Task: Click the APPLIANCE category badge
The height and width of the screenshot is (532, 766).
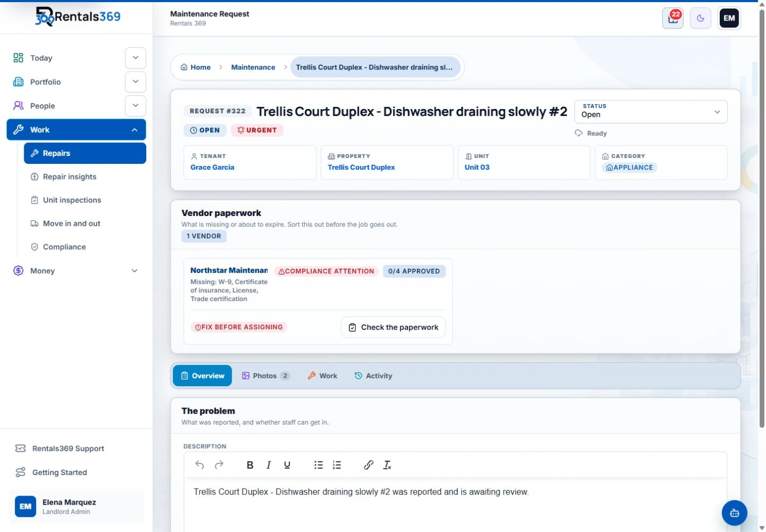Action: 629,168
